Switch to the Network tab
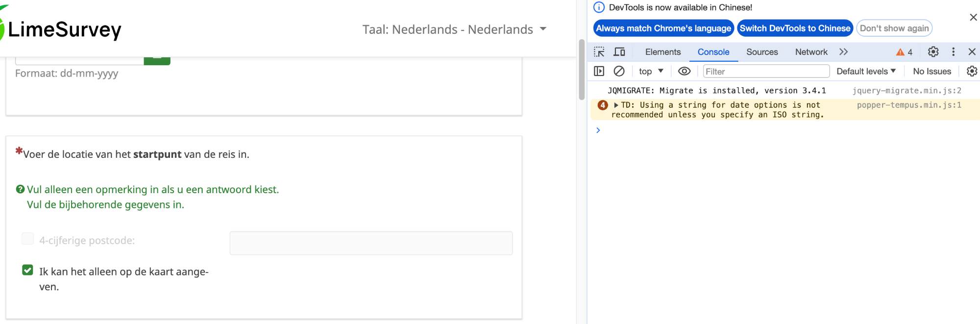The image size is (980, 324). coord(811,52)
